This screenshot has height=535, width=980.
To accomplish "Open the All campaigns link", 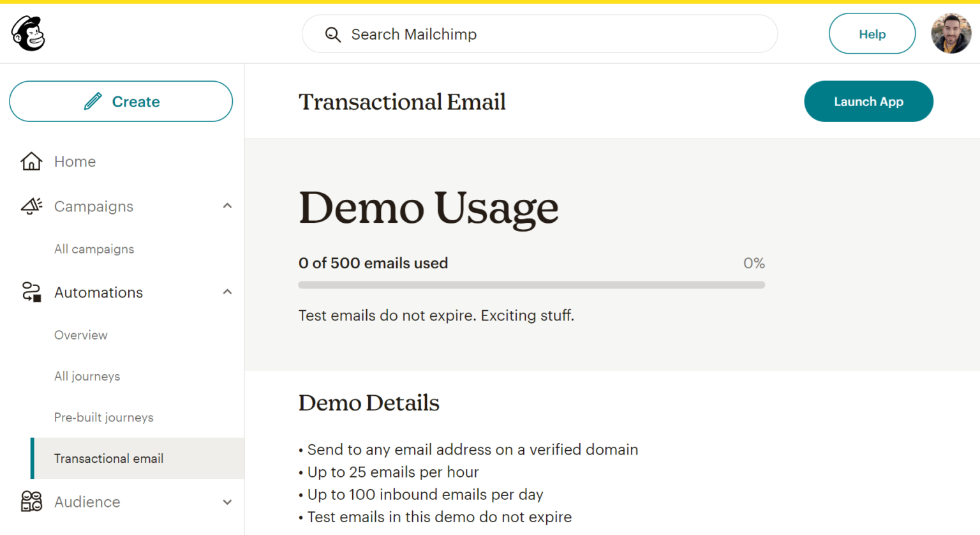I will (x=94, y=249).
